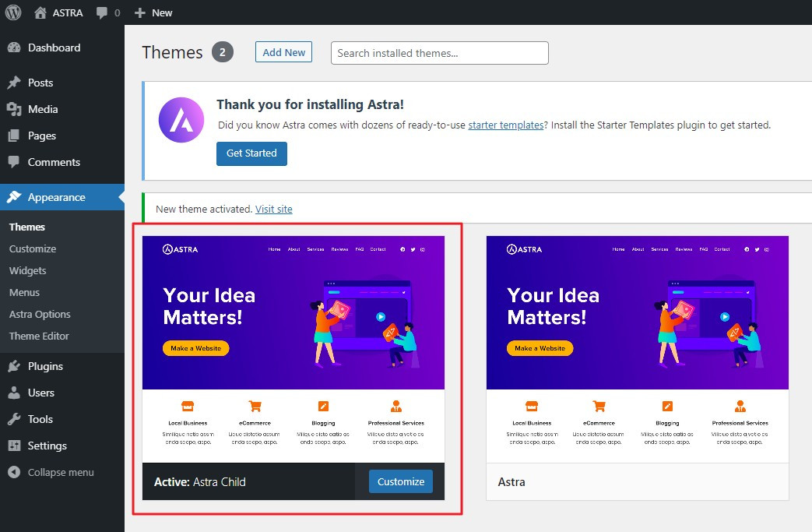The width and height of the screenshot is (812, 532).
Task: Open the Settings menu
Action: 62,446
